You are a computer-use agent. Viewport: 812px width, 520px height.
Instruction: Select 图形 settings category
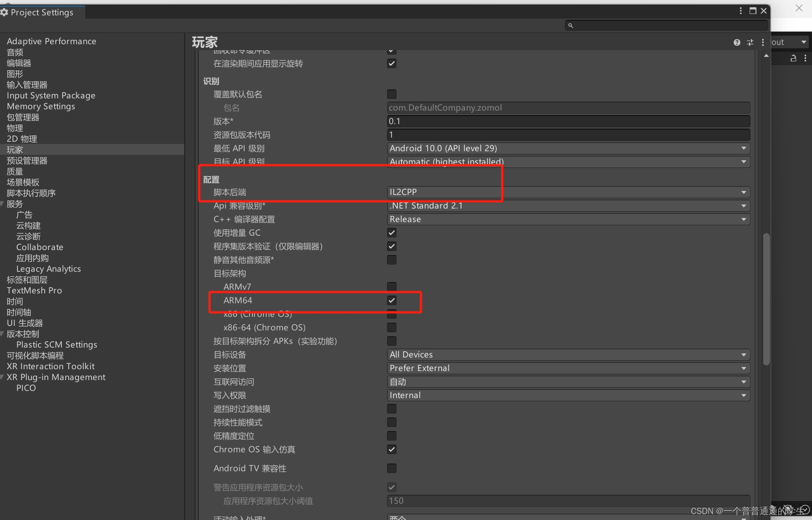tap(15, 74)
